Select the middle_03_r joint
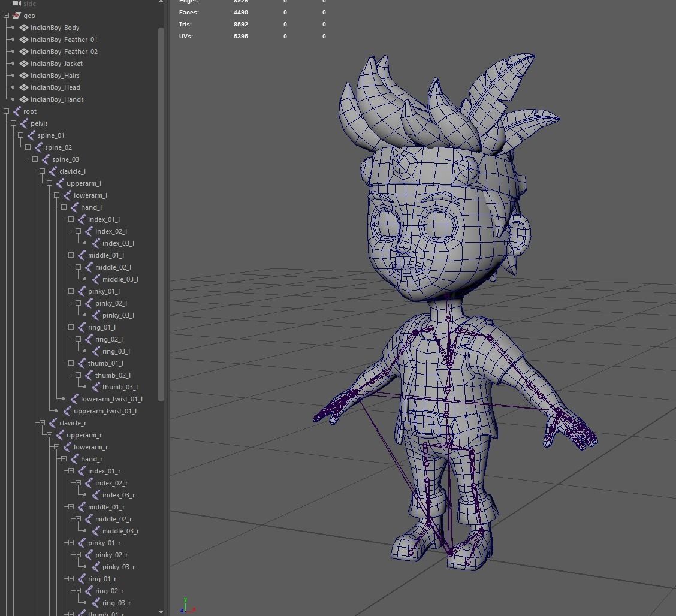The width and height of the screenshot is (676, 616). pos(120,531)
